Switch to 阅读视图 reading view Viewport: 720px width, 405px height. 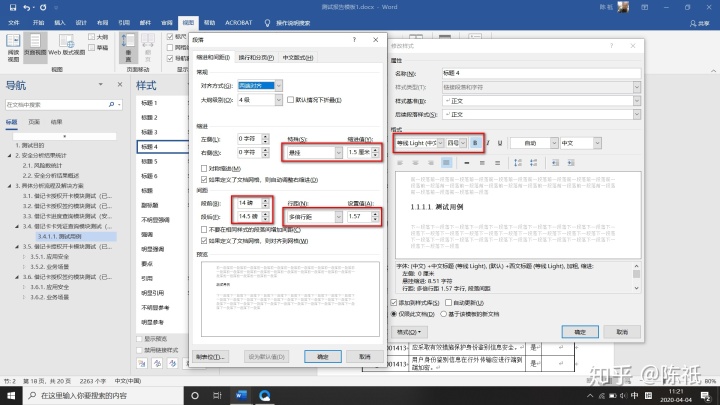pyautogui.click(x=13, y=47)
